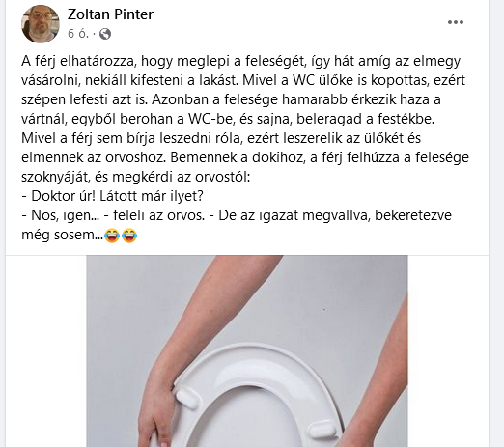
Task: Click the white seat bumper near the left hand
Action: point(186,398)
